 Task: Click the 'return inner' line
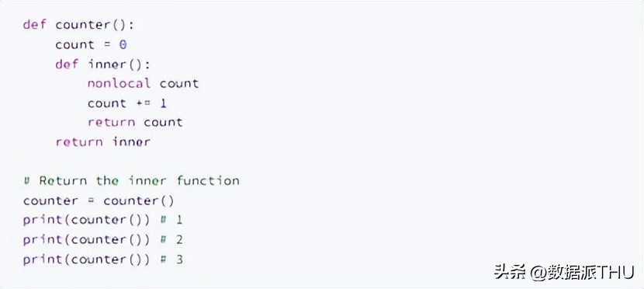pyautogui.click(x=103, y=142)
